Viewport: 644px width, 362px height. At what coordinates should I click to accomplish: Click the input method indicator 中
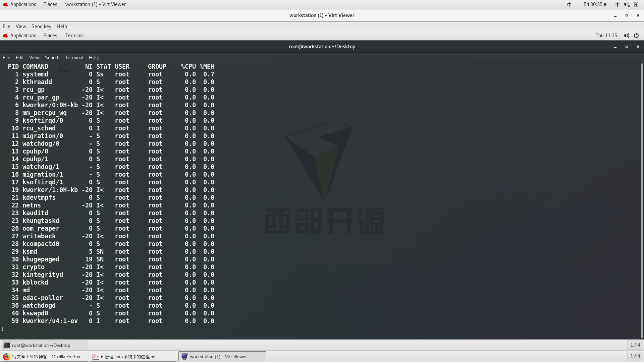click(x=569, y=4)
